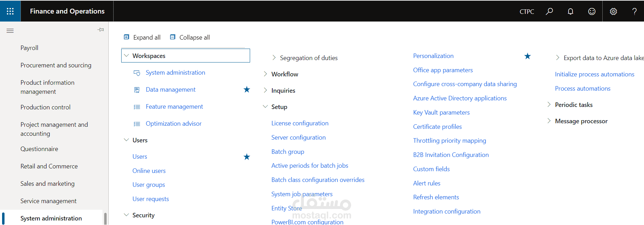Screen dimensions: 644x225
Task: Open Active periods for batch jobs
Action: tap(310, 166)
